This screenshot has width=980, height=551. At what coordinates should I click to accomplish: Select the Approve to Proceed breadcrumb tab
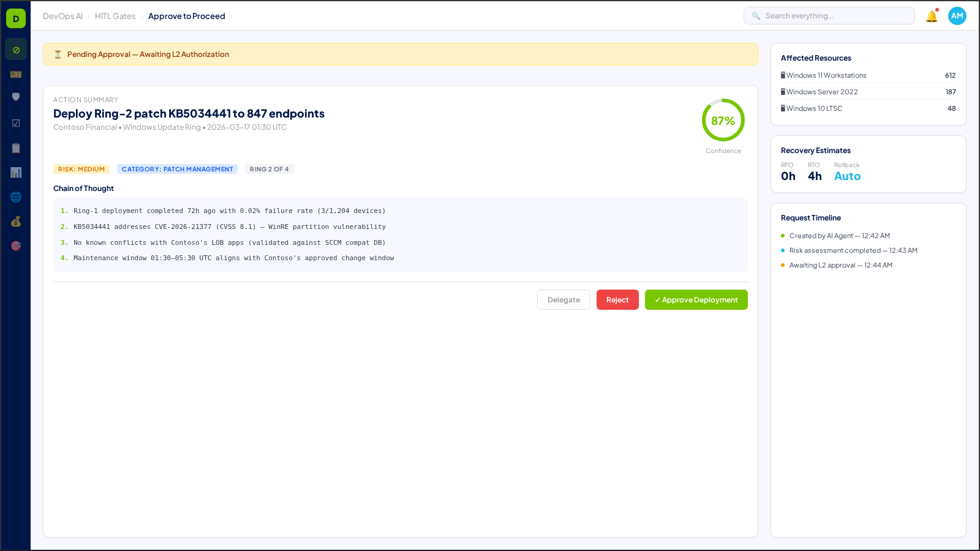pyautogui.click(x=187, y=16)
